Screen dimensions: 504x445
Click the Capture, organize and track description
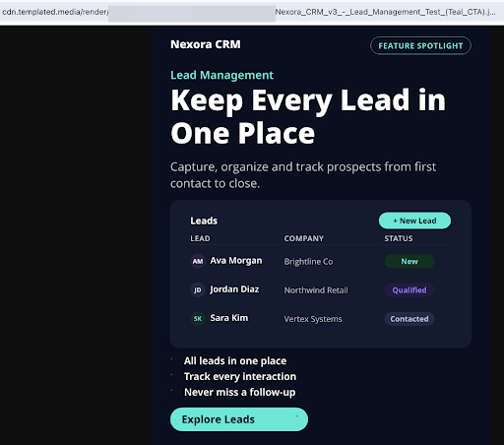tap(303, 175)
